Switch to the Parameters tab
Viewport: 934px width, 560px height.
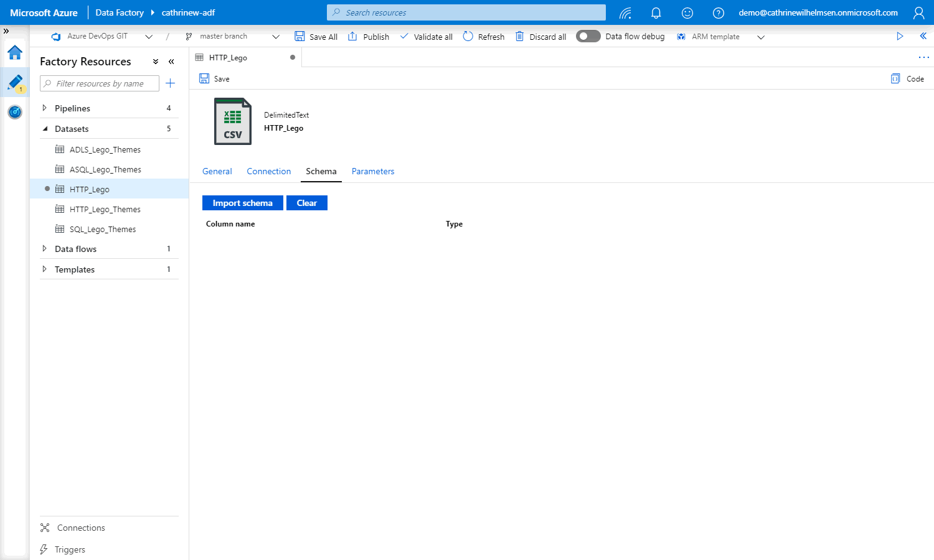pyautogui.click(x=372, y=171)
